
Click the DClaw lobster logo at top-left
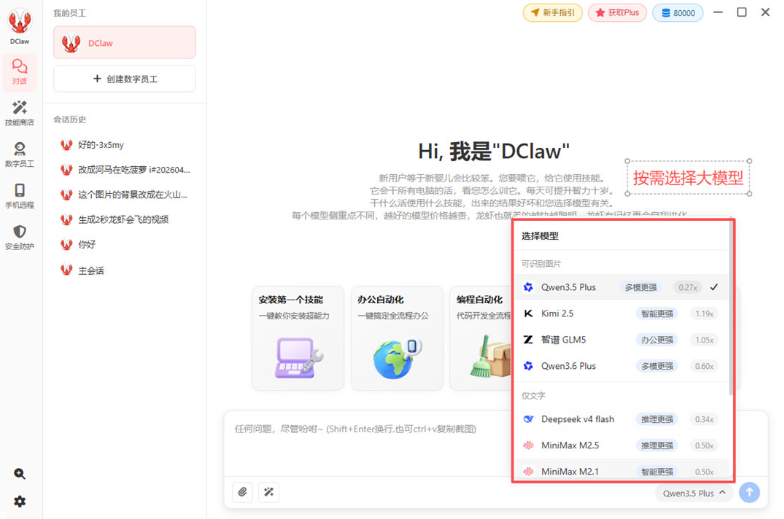pos(20,22)
